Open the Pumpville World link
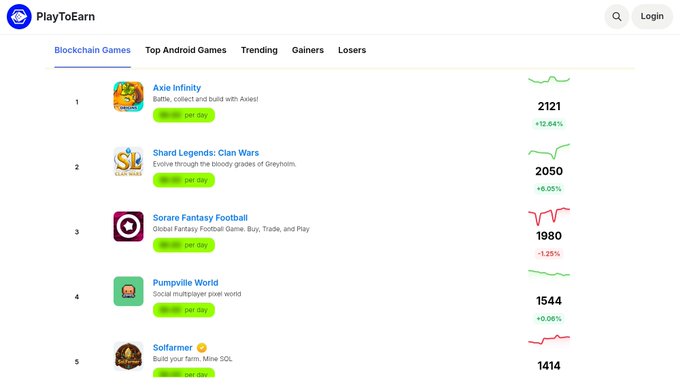680x387 pixels. click(x=185, y=283)
